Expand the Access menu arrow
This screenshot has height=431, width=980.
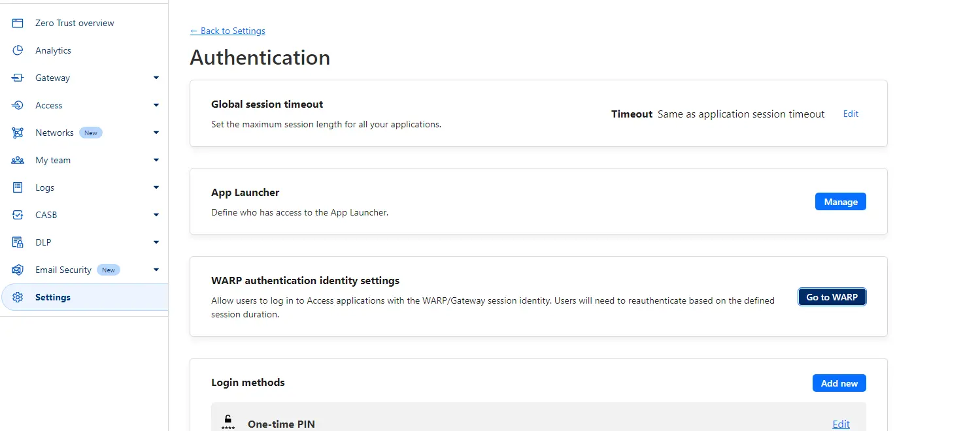156,105
